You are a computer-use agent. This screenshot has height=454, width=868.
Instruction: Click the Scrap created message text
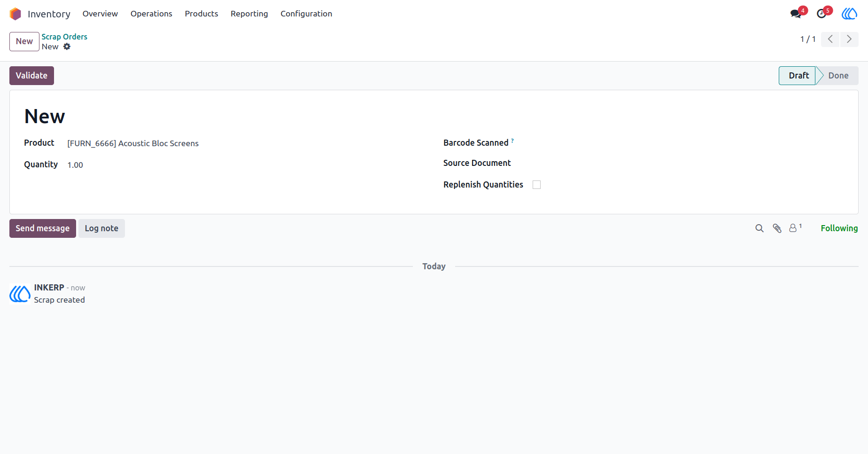[x=59, y=300]
